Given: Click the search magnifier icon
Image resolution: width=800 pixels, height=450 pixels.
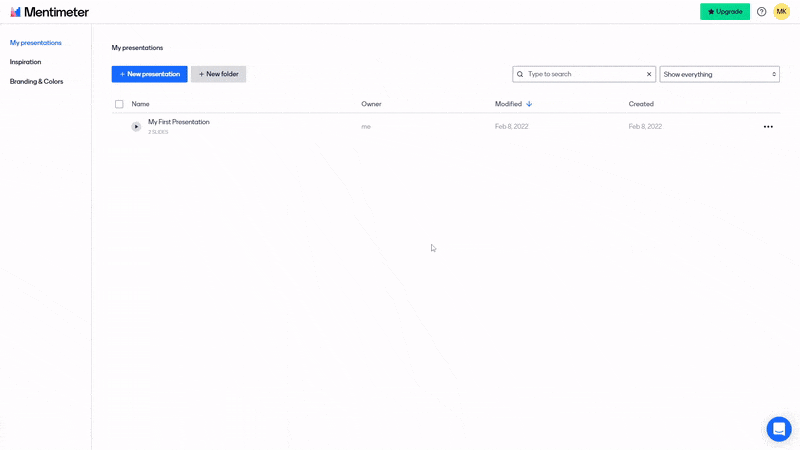Looking at the screenshot, I should click(520, 74).
